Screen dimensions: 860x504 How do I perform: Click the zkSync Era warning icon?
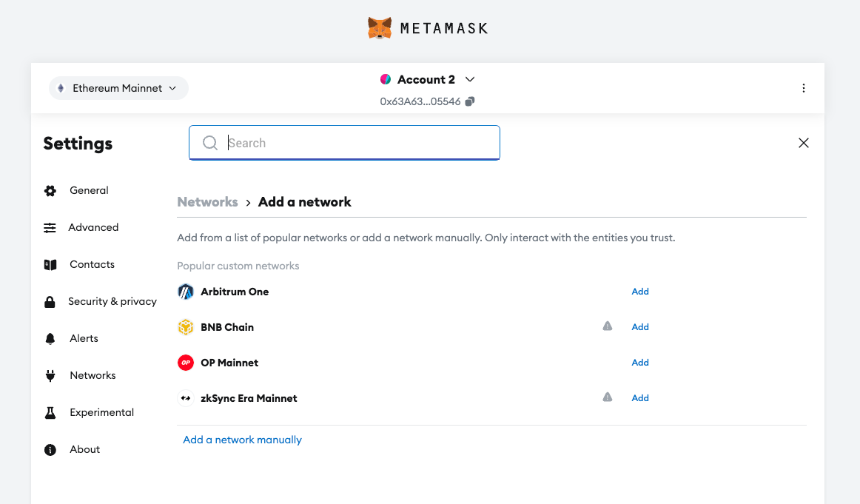click(608, 397)
